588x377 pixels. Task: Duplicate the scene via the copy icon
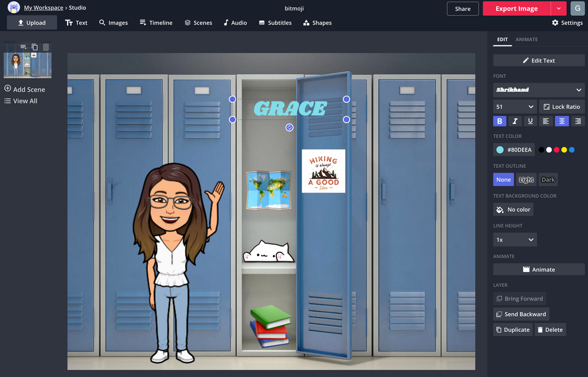pos(35,46)
